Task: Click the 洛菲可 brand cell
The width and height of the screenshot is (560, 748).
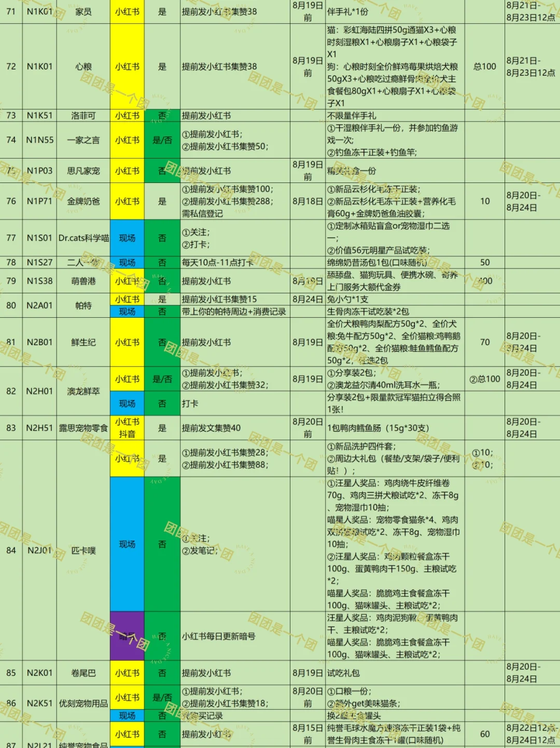Action: tap(84, 116)
